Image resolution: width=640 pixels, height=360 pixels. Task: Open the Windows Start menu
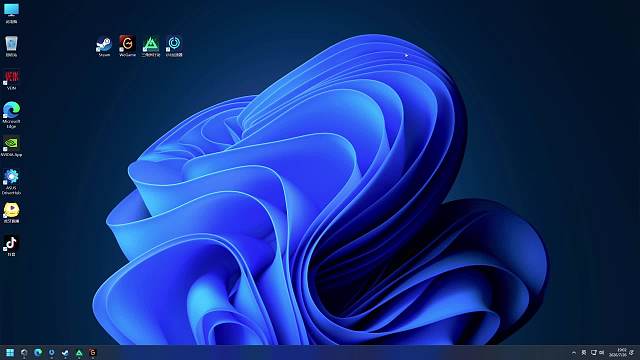[10, 353]
